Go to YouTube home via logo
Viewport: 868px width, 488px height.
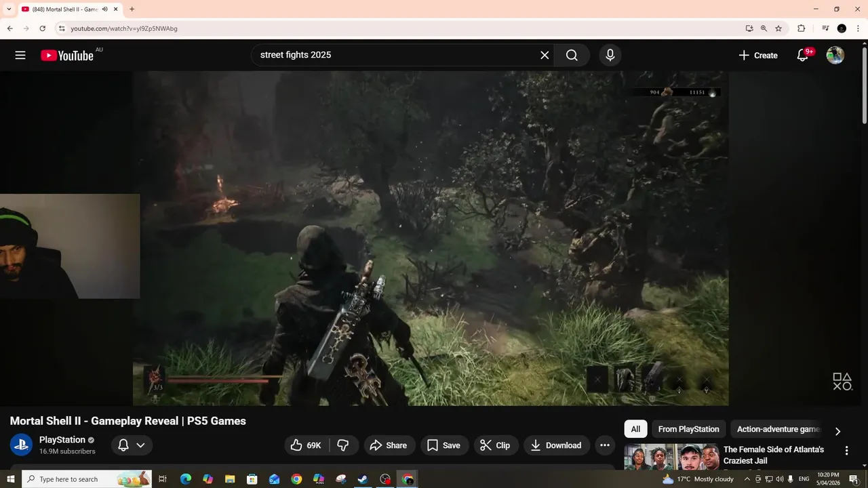point(67,56)
